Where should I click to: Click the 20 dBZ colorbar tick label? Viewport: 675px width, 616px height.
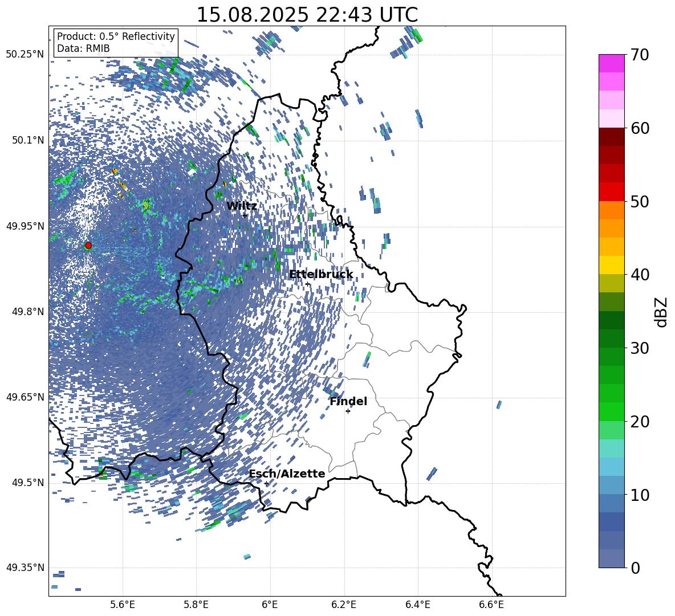pos(640,422)
